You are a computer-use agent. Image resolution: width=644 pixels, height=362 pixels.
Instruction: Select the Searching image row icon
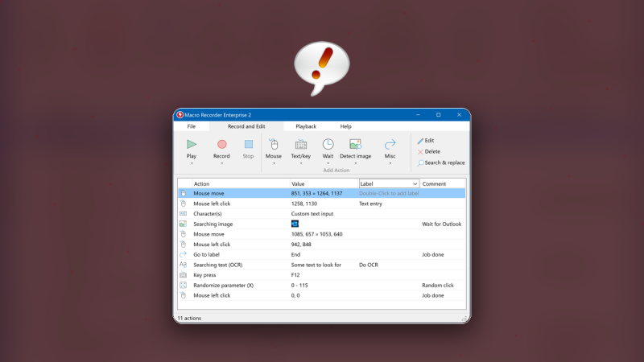coord(184,224)
